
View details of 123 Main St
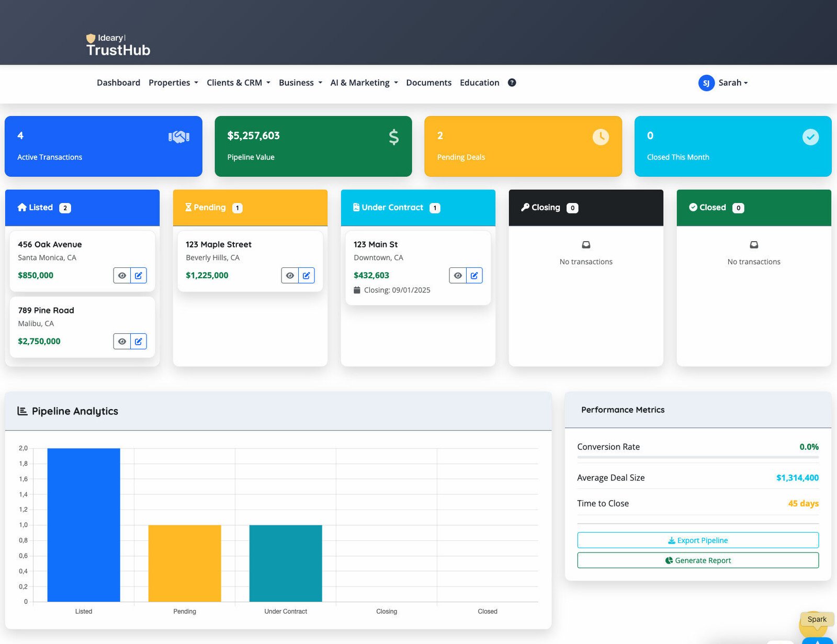point(458,275)
